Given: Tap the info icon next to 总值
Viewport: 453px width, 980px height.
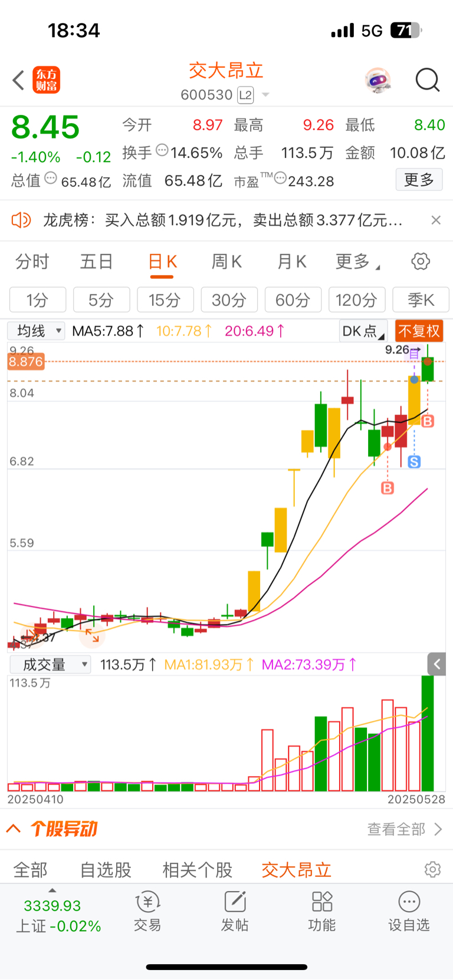Looking at the screenshot, I should pyautogui.click(x=51, y=178).
